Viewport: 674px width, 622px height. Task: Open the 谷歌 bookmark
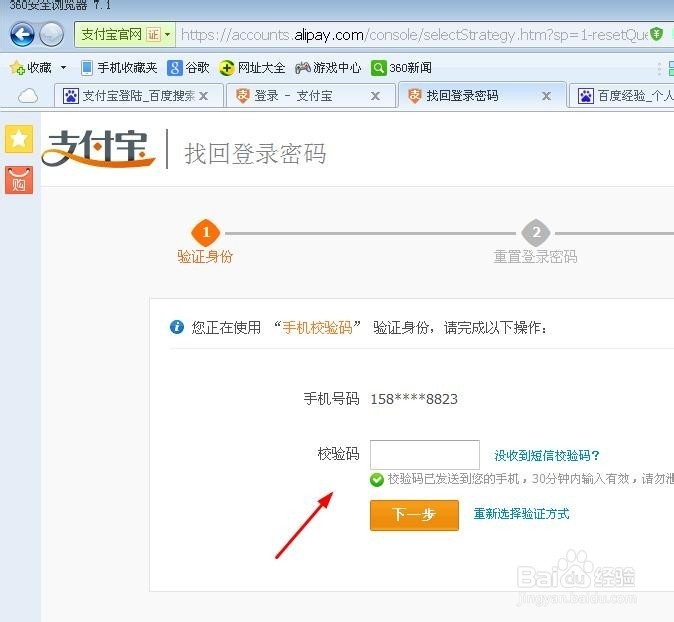pos(188,67)
